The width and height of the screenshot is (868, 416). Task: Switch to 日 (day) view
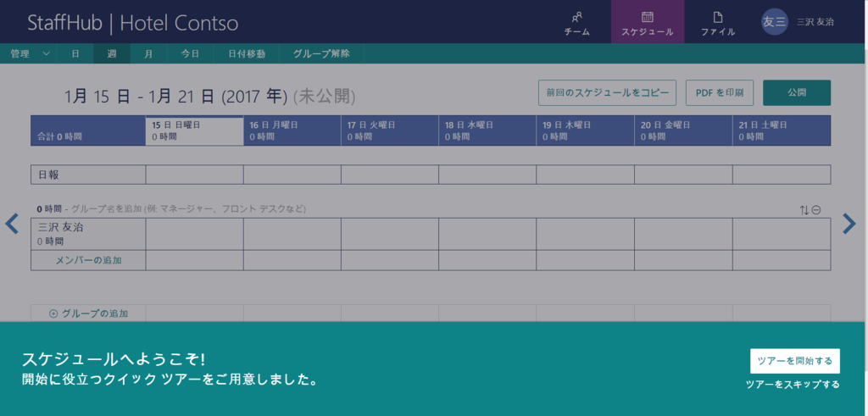(75, 53)
